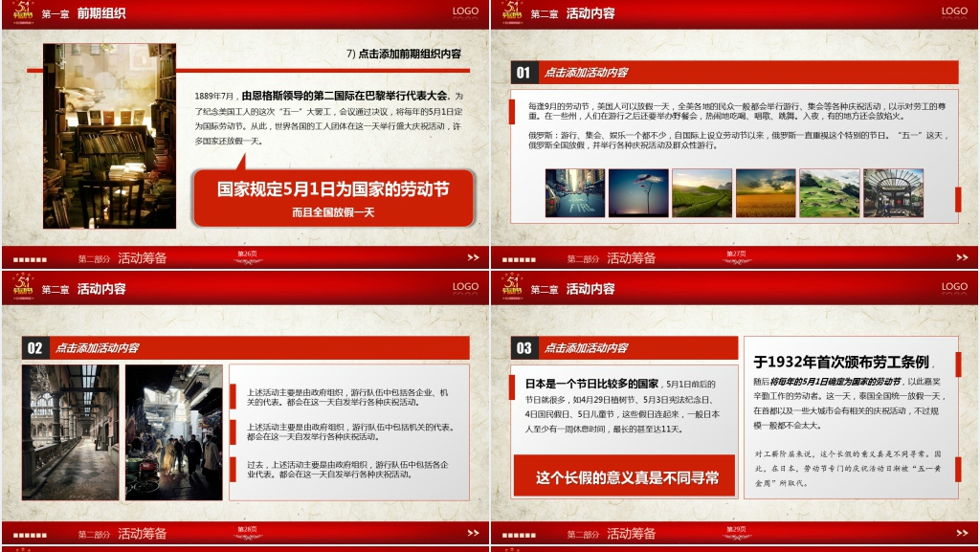Click the 7) 点击添加前期组织内容 heading
This screenshot has width=980, height=552.
[409, 55]
